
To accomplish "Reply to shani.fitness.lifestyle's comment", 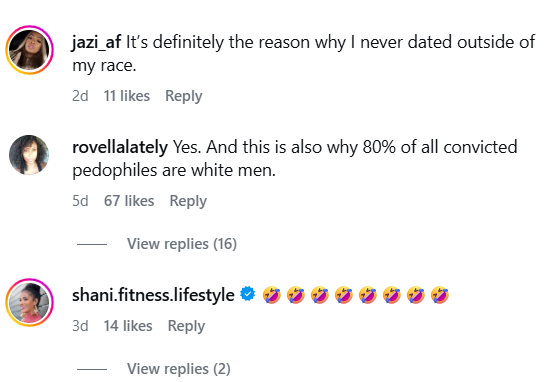I will 186,326.
